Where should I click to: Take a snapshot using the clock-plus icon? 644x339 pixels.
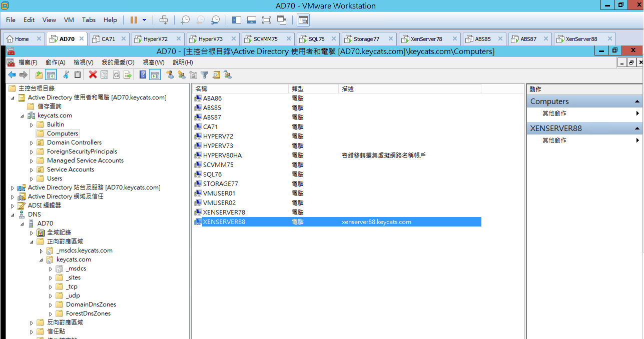point(185,20)
